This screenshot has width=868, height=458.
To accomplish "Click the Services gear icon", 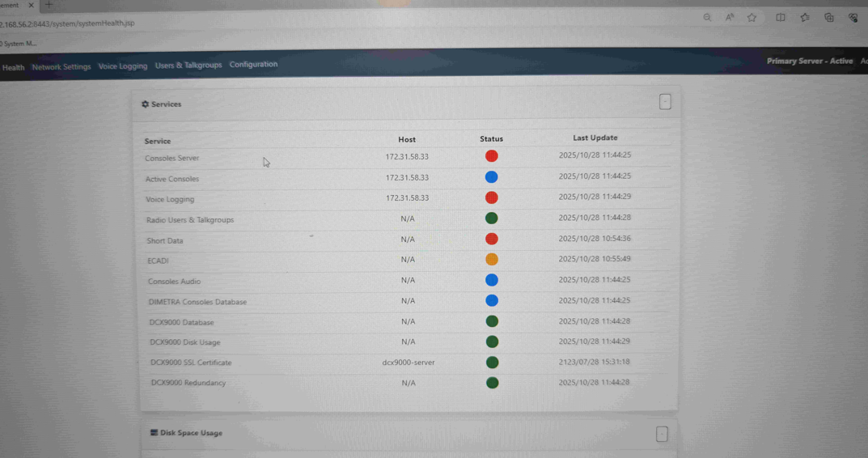I will pos(145,104).
